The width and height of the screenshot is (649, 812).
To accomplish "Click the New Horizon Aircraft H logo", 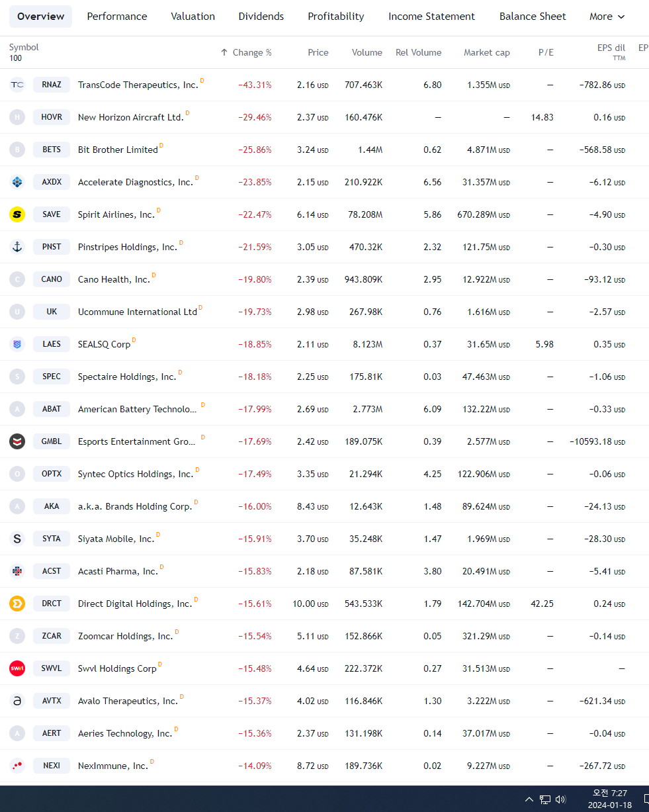I will pyautogui.click(x=17, y=117).
